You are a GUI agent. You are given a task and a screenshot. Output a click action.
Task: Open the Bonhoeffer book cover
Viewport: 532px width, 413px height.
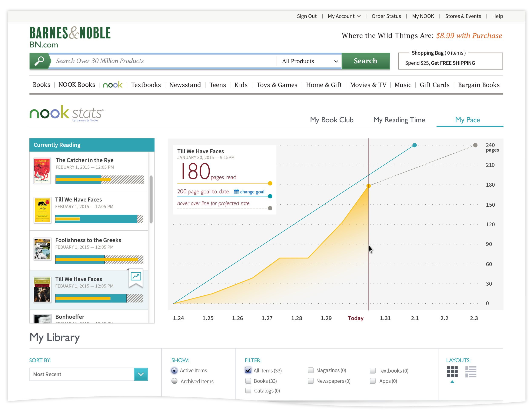click(x=42, y=319)
